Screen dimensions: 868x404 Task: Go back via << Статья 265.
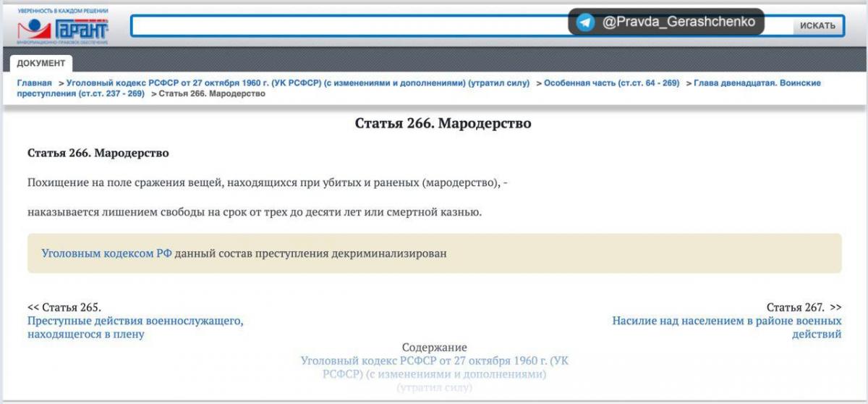click(64, 307)
